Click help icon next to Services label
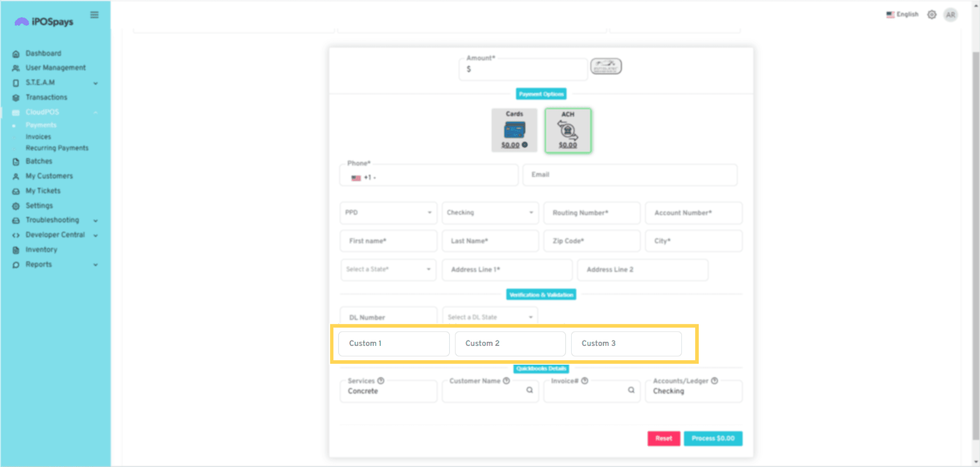The width and height of the screenshot is (980, 467). (x=381, y=381)
